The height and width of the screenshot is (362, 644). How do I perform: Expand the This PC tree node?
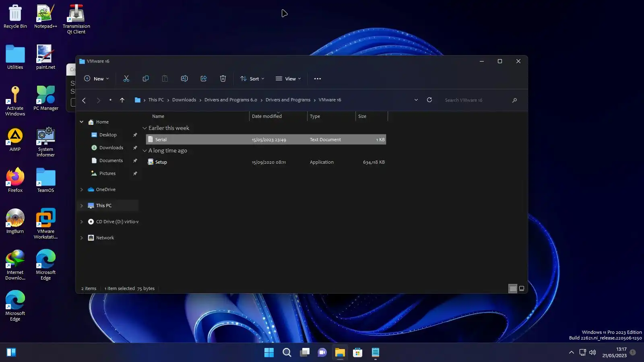pos(82,206)
